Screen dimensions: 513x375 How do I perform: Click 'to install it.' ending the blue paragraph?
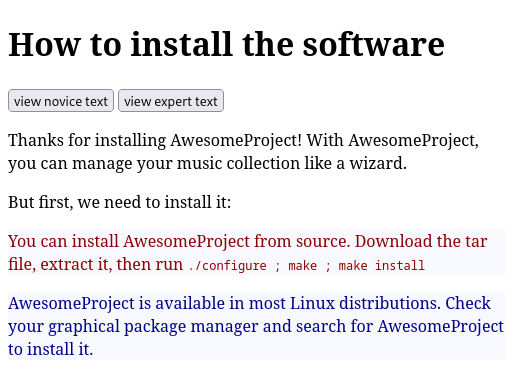coord(50,349)
